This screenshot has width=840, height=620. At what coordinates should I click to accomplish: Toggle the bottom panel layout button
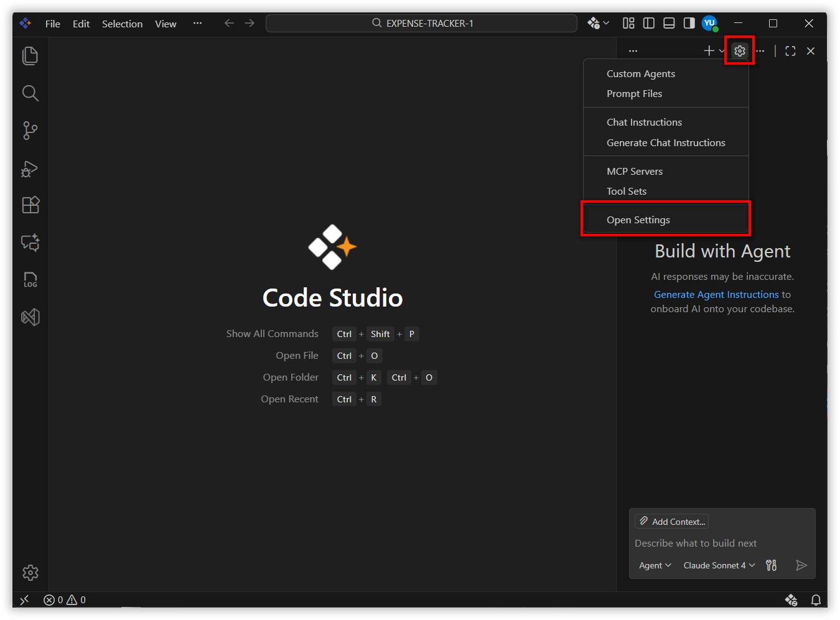click(x=669, y=24)
